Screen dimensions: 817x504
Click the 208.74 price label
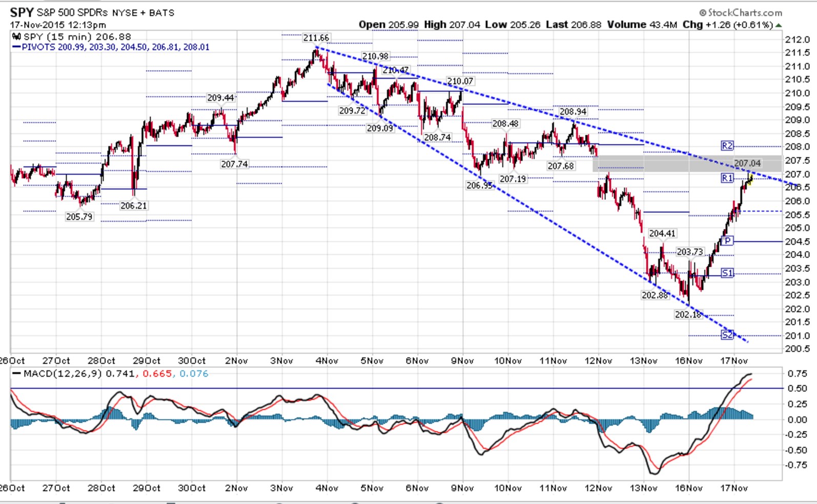pos(438,137)
